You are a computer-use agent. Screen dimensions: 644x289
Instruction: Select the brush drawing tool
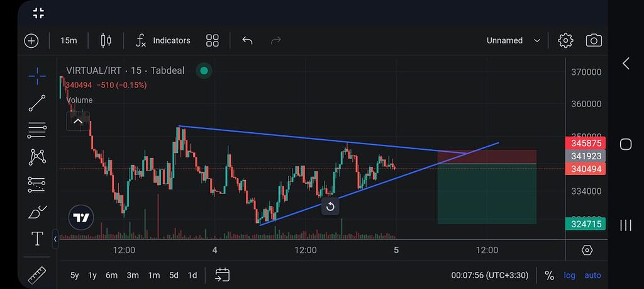(37, 212)
